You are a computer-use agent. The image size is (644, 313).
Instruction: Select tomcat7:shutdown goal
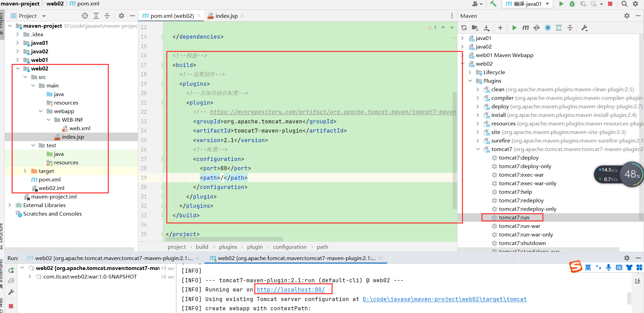[522, 243]
